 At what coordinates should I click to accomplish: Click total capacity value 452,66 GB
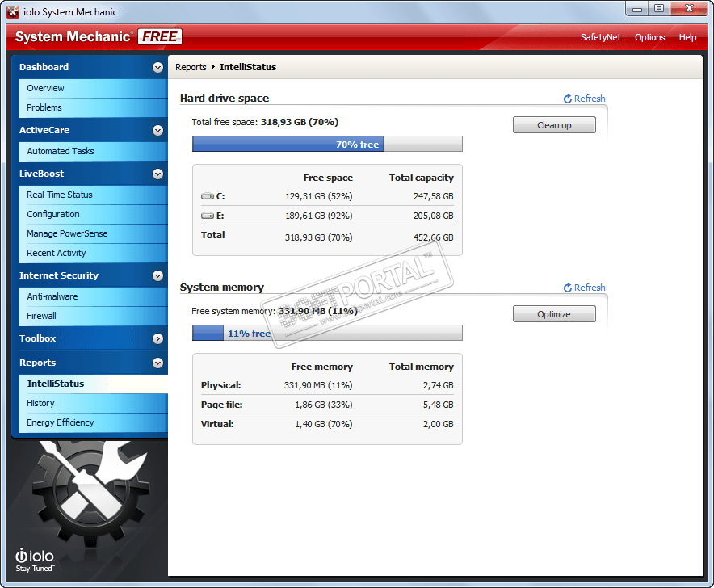click(x=433, y=237)
